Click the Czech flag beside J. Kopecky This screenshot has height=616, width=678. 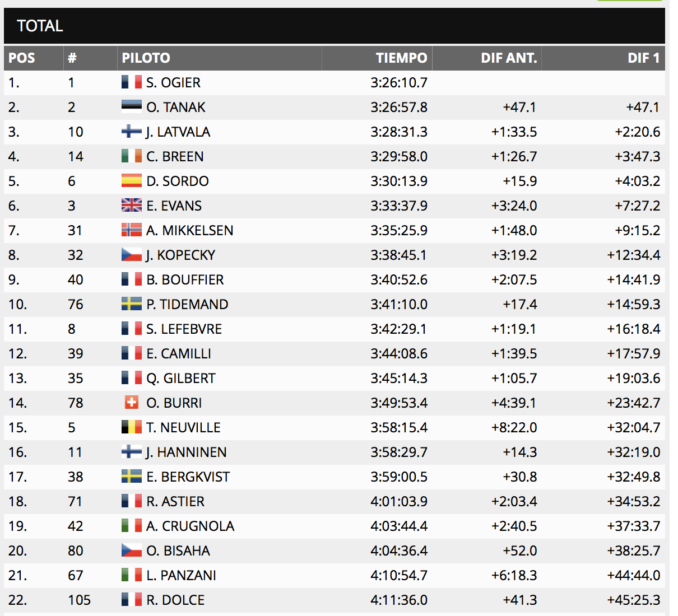coord(132,255)
